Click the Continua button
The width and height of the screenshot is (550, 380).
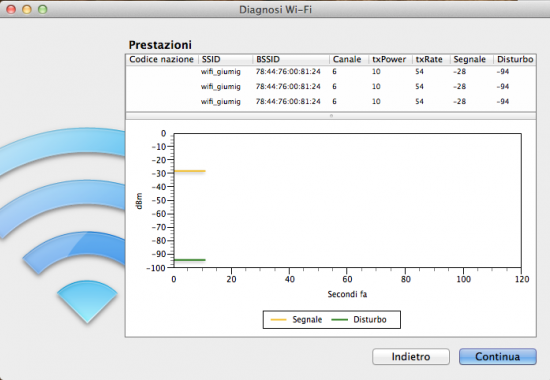(x=497, y=356)
